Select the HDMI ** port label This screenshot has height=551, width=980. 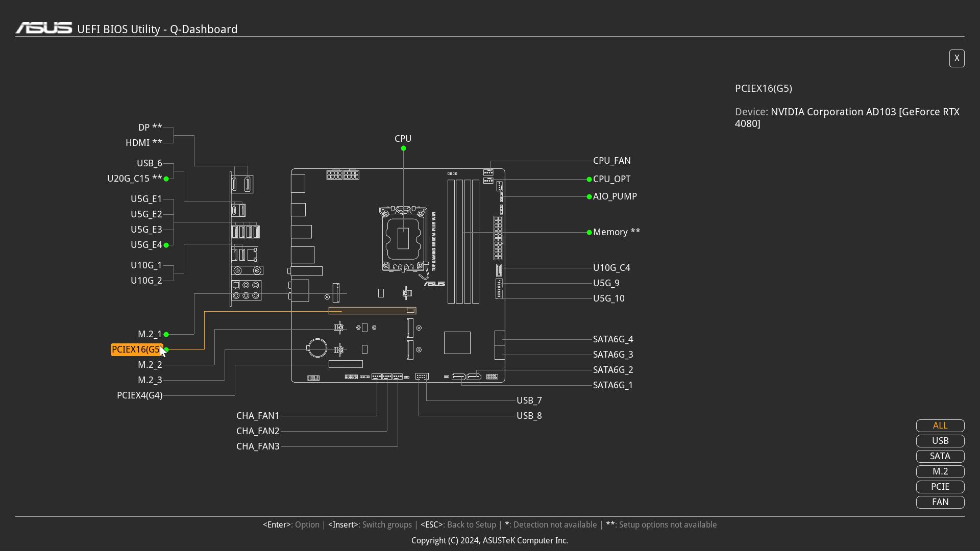(144, 143)
